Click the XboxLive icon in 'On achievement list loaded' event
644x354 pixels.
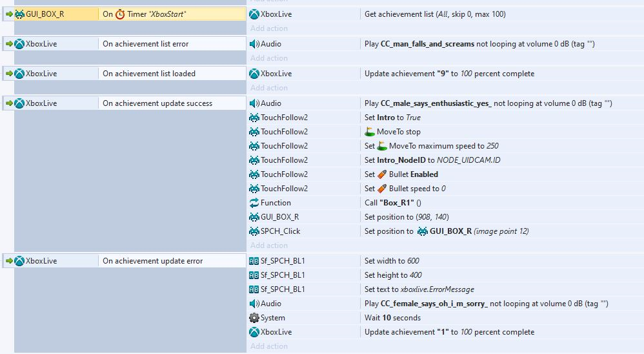[19, 74]
